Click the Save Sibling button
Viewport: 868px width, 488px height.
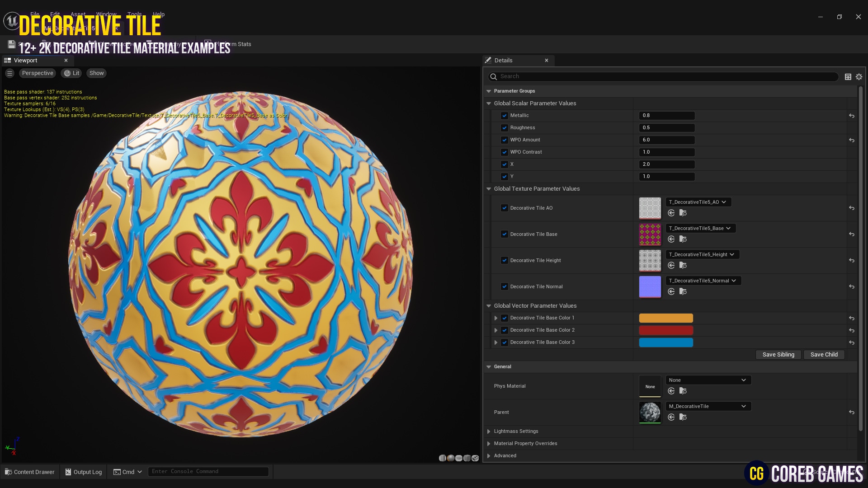coord(778,355)
